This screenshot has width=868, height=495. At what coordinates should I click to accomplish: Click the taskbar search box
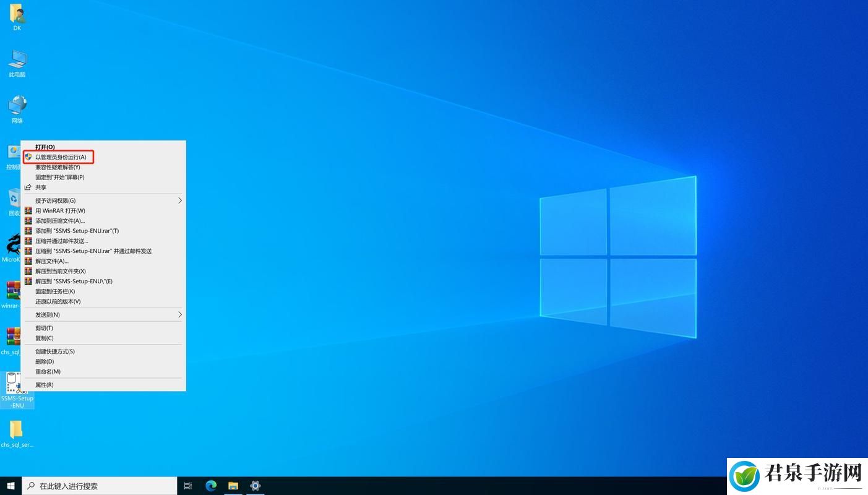coord(100,486)
